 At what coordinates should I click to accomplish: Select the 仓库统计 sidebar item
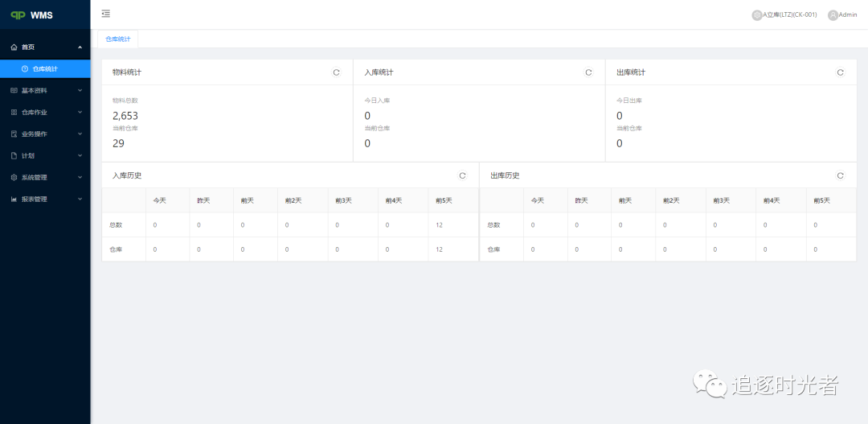coord(45,69)
